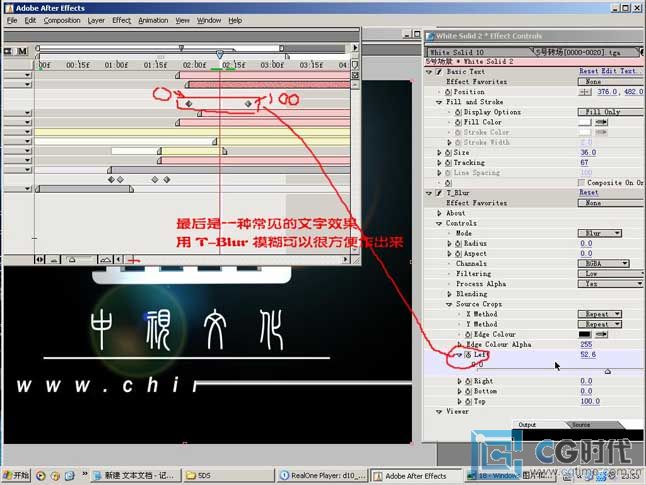Toggle the Aspect stopwatch

(x=458, y=254)
